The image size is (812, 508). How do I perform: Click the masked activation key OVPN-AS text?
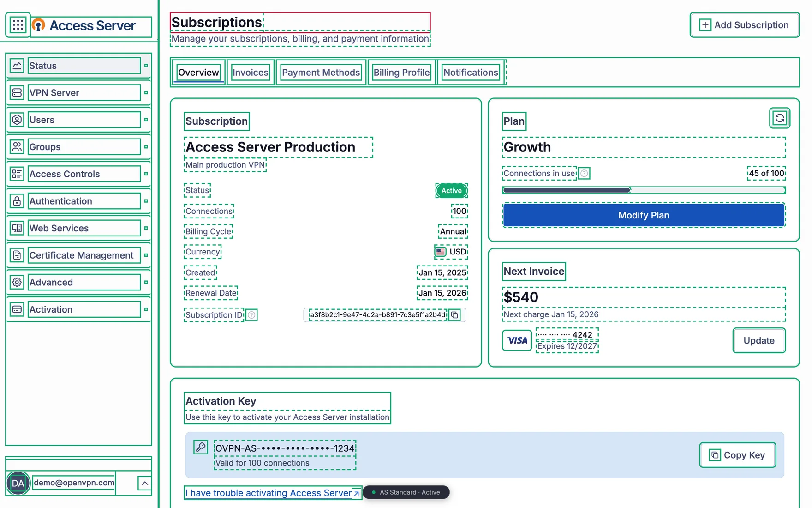pos(285,448)
